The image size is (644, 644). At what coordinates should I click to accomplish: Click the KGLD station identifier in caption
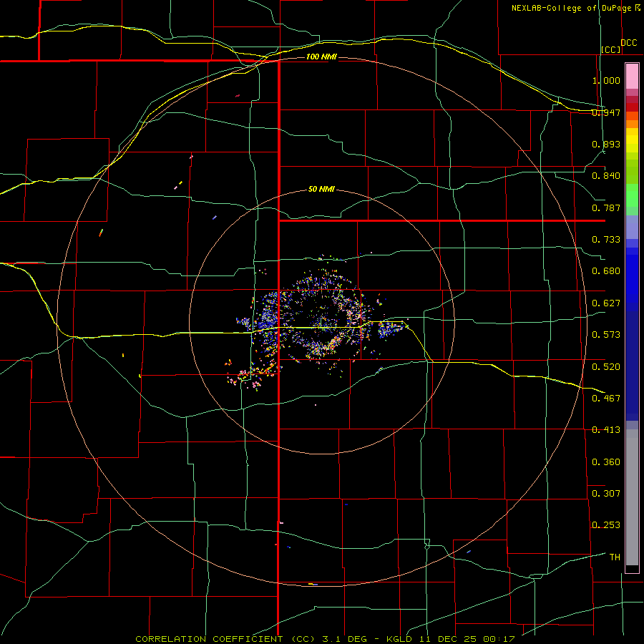(x=400, y=639)
